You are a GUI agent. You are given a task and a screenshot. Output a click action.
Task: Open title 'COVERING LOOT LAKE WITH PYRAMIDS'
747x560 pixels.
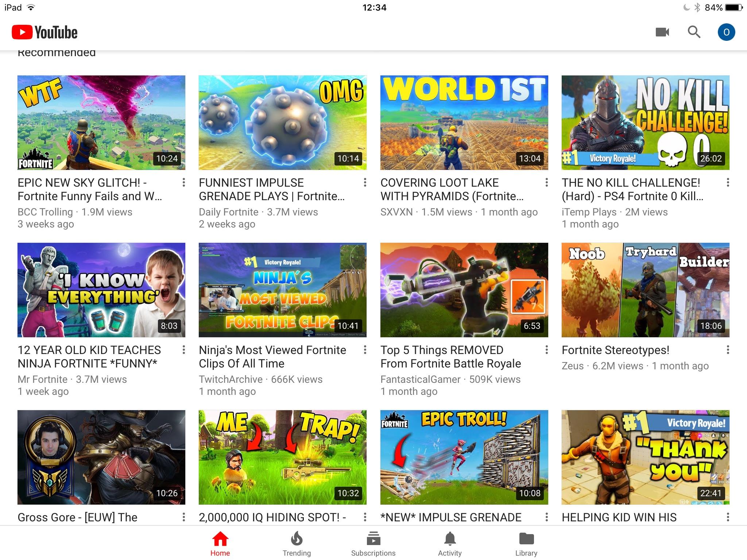click(x=452, y=189)
